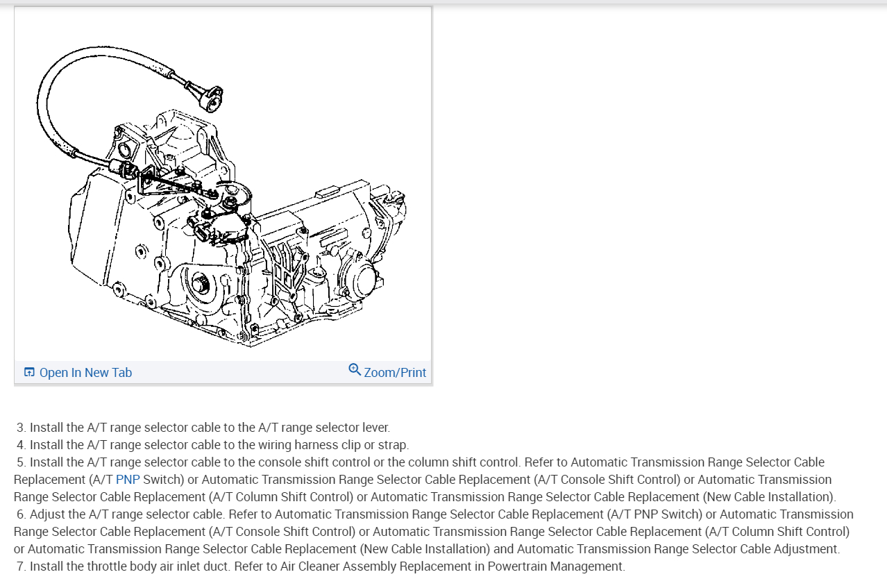The height and width of the screenshot is (588, 887).
Task: Open the Zoom/Print view
Action: pos(387,372)
